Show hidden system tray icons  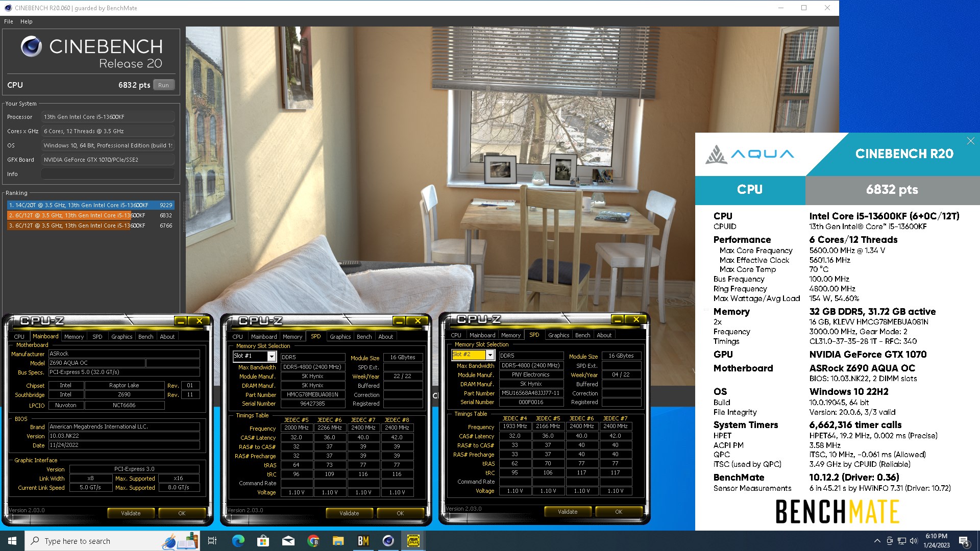[877, 541]
